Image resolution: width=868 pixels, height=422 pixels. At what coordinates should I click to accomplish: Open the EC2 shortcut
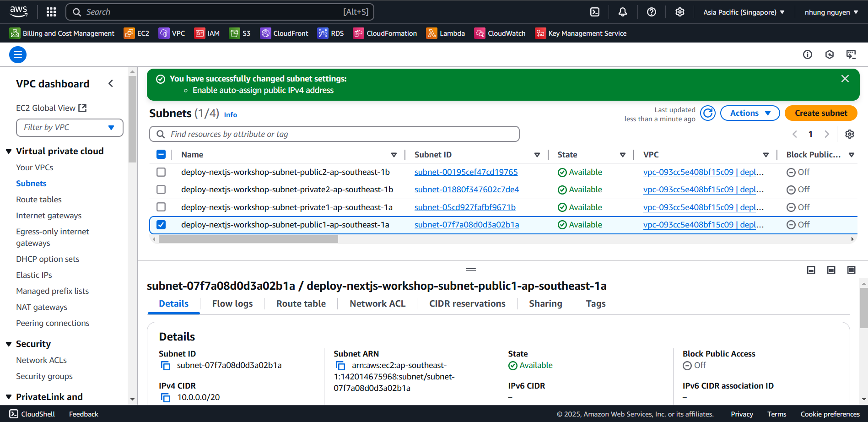pyautogui.click(x=136, y=33)
